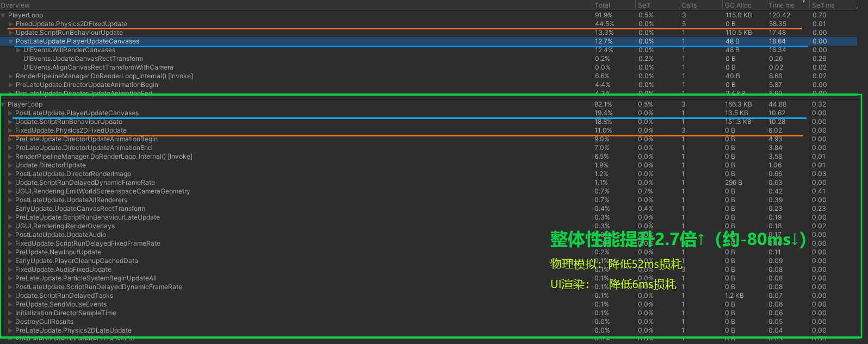Select the EarlyUpdate.PlayerCleanupCachedData row
868x344 pixels.
(x=429, y=261)
